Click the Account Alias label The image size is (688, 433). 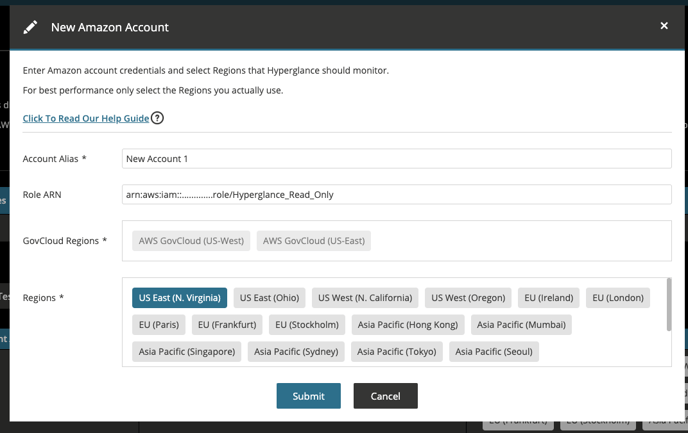(54, 159)
